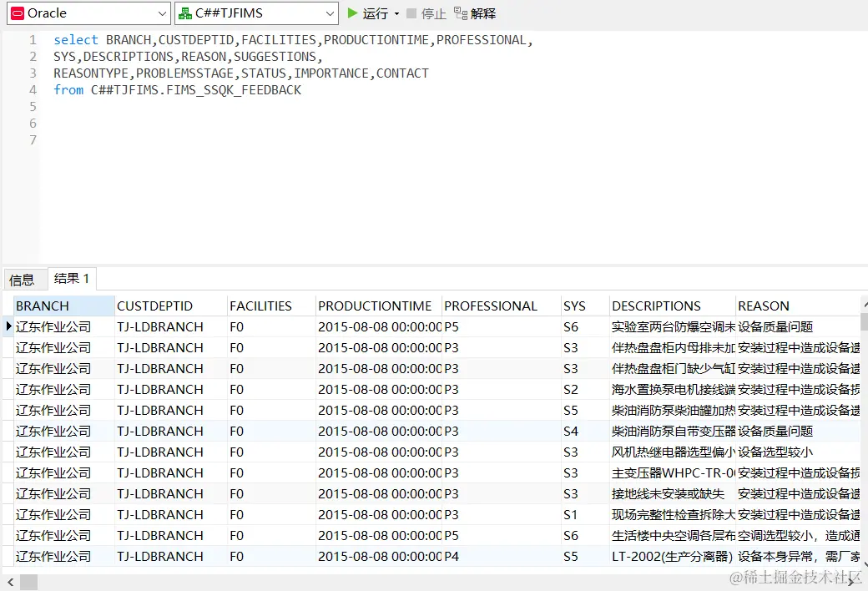Select the PRODUCTIONTIME column header

pyautogui.click(x=379, y=306)
